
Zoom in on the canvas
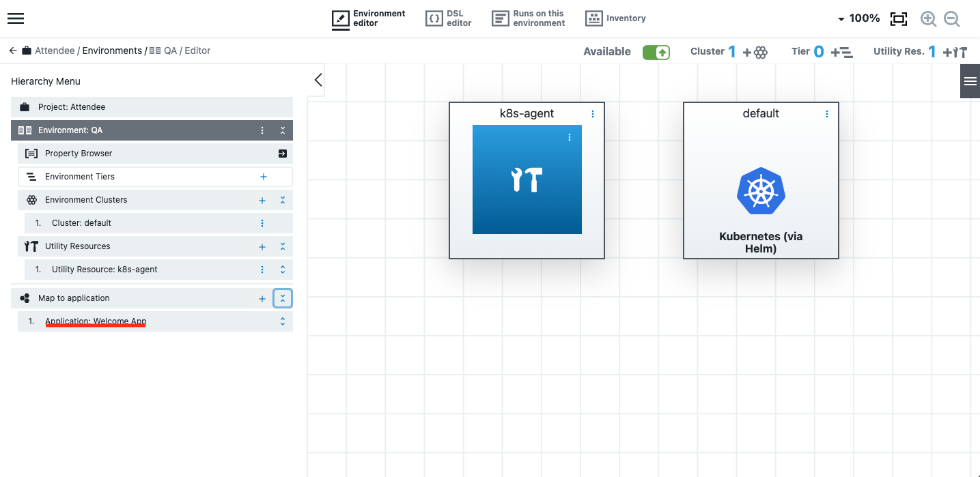(928, 18)
